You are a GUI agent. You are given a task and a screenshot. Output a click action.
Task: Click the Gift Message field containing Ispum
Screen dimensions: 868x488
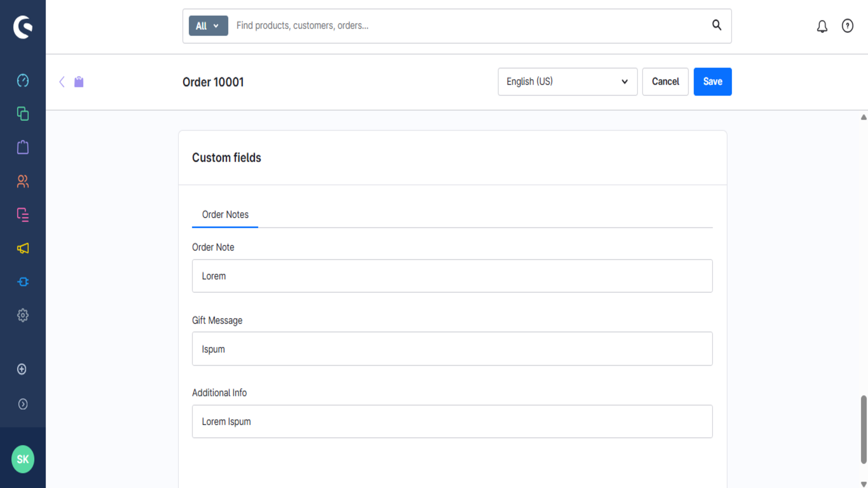[452, 349]
